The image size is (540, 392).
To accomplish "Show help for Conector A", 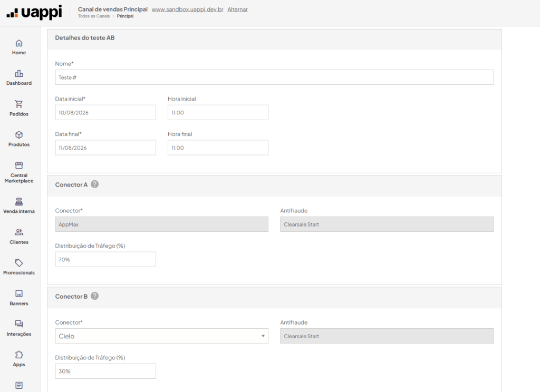I will (x=95, y=184).
